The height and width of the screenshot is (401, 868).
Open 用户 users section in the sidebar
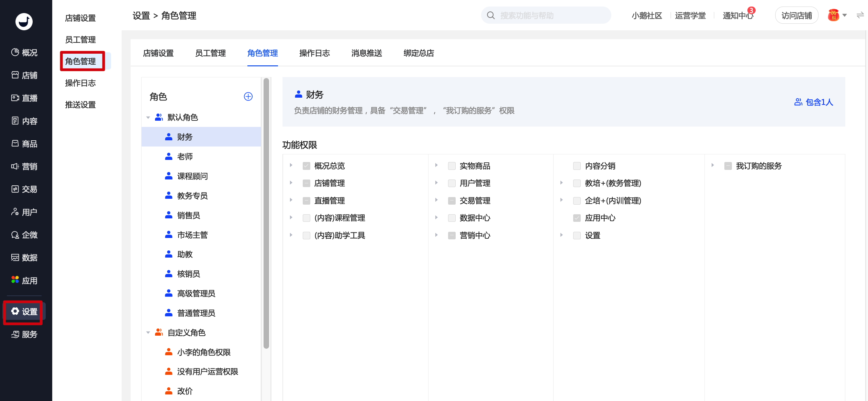click(24, 212)
